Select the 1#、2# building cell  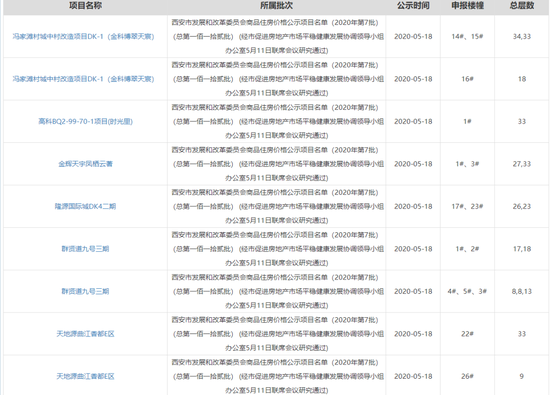pyautogui.click(x=467, y=249)
